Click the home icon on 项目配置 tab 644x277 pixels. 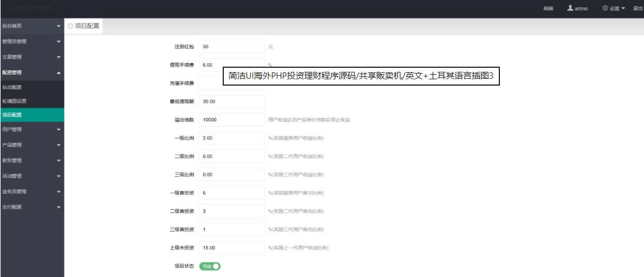tap(71, 26)
